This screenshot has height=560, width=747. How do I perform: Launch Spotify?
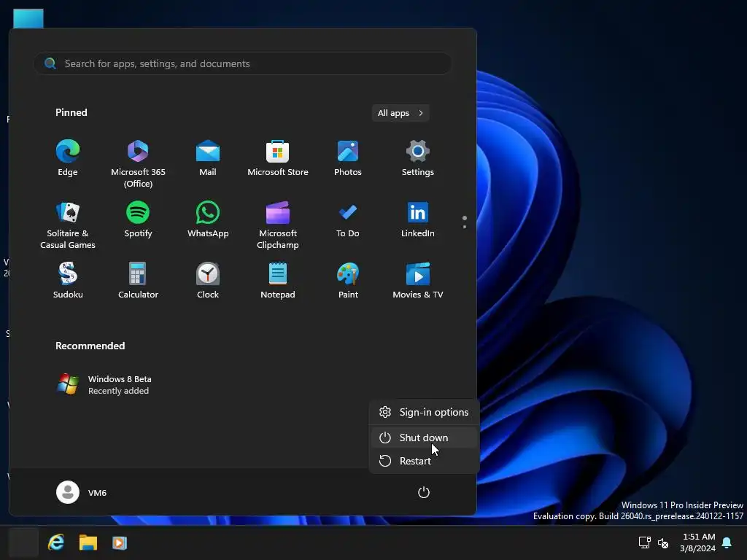(x=138, y=220)
